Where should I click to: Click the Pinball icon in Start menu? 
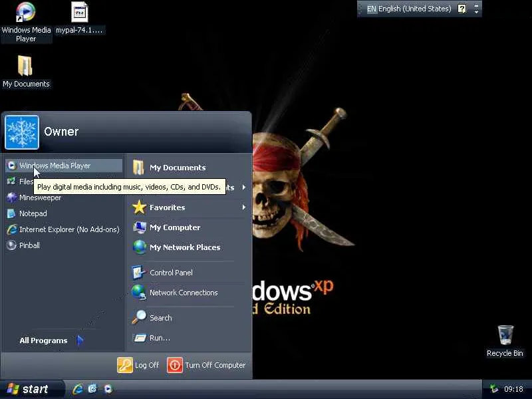(11, 245)
